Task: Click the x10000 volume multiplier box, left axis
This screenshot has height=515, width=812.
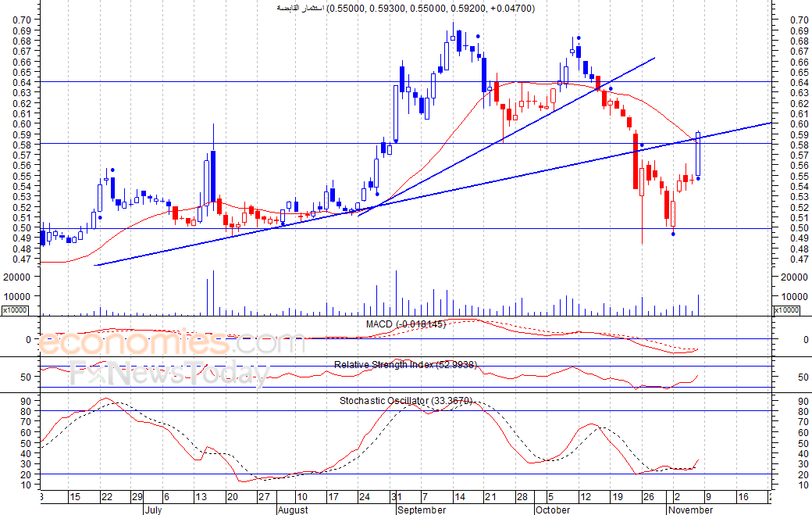Action: (15, 309)
